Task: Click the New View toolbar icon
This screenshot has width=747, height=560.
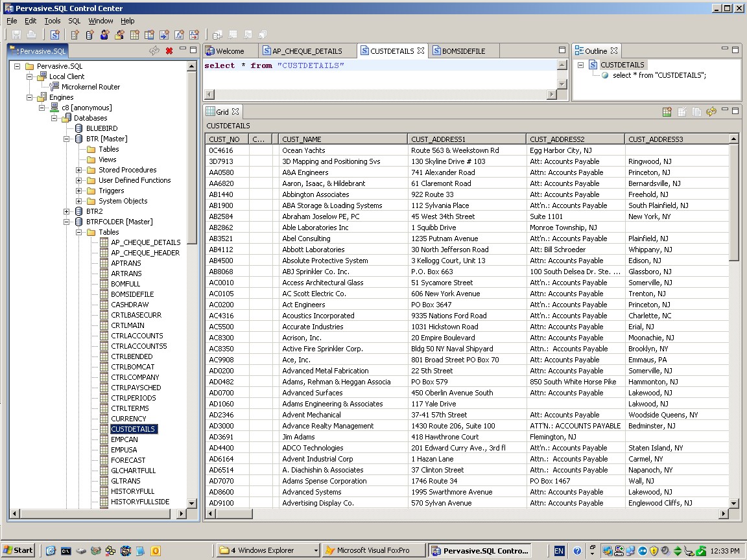Action: [149, 34]
